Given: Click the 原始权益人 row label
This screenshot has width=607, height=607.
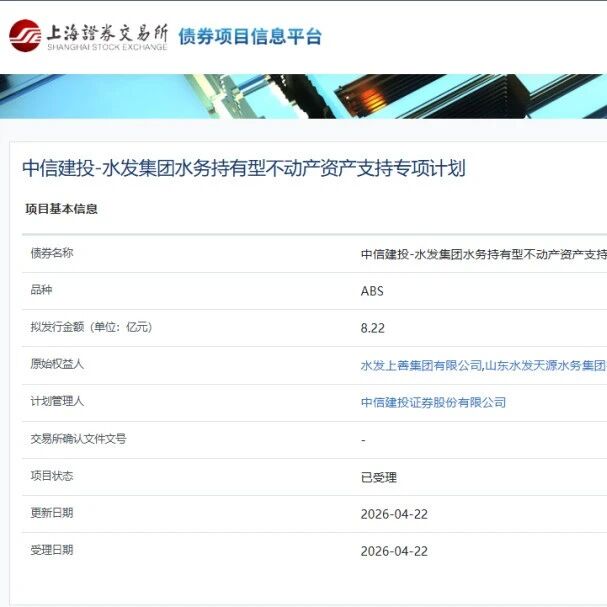Looking at the screenshot, I should pyautogui.click(x=57, y=364).
